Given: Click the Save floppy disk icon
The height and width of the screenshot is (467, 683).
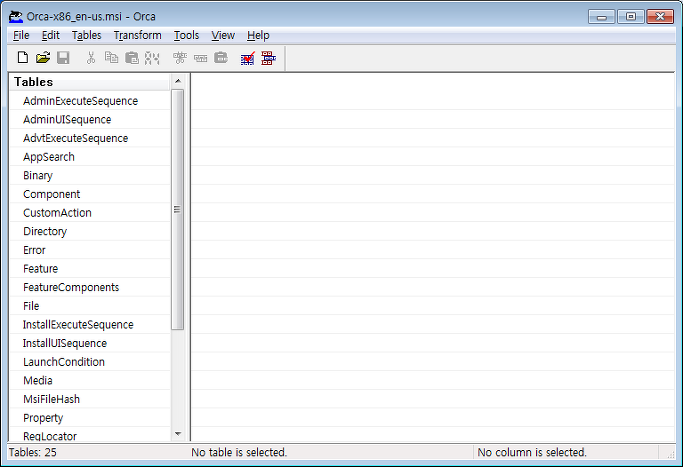Looking at the screenshot, I should 63,58.
